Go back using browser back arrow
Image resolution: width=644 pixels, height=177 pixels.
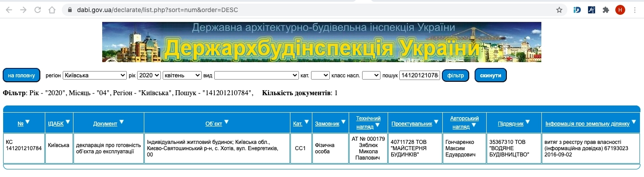pos(9,9)
